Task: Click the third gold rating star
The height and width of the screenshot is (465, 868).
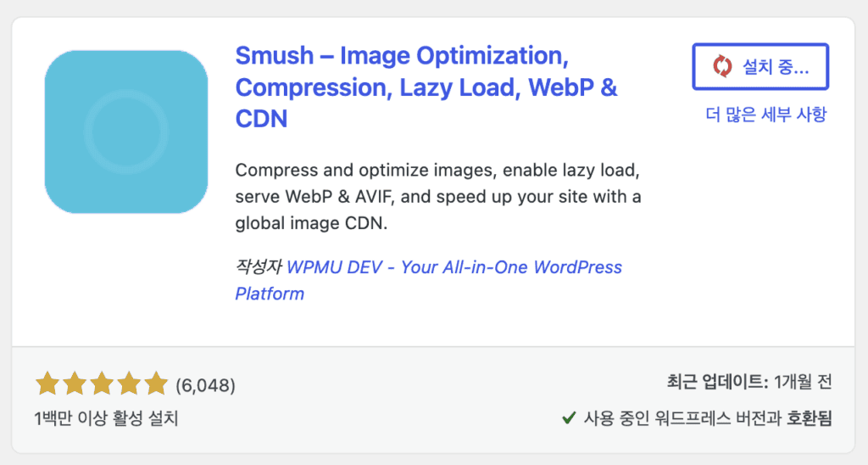Action: (x=102, y=384)
